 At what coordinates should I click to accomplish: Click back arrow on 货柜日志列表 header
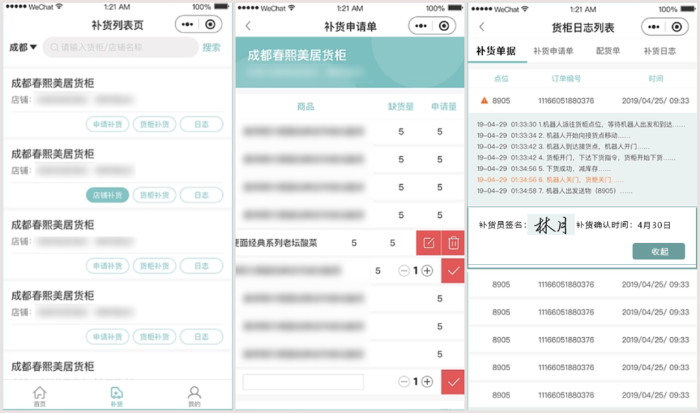coord(481,26)
